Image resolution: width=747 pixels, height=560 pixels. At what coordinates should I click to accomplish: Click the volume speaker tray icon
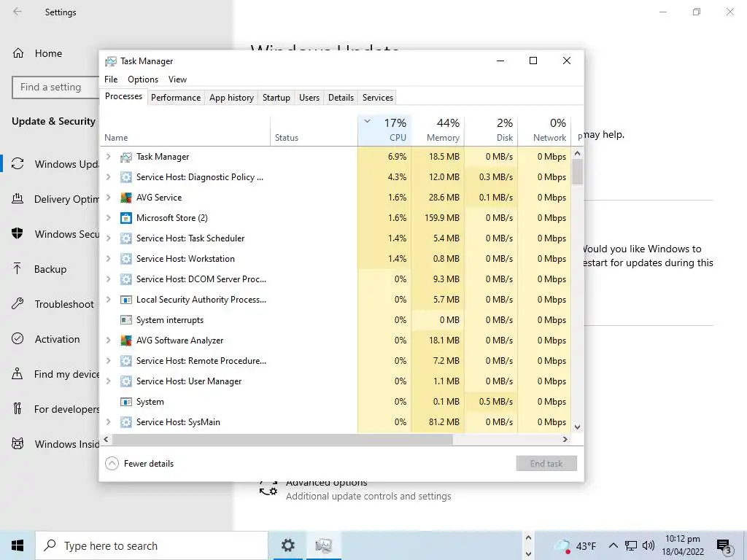pos(648,545)
